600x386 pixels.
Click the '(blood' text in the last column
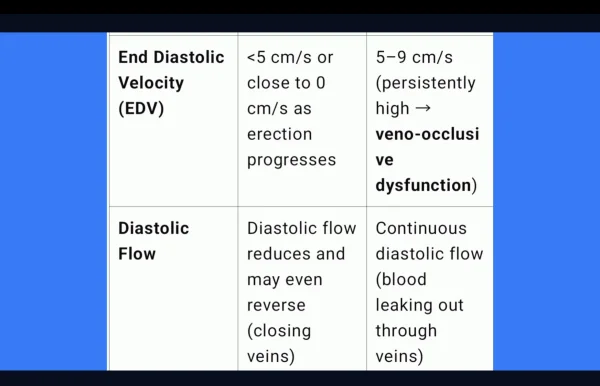point(401,280)
